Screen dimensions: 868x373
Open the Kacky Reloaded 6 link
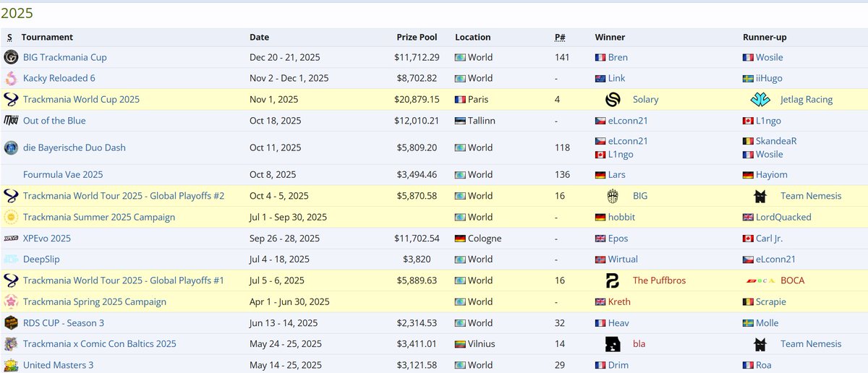59,78
